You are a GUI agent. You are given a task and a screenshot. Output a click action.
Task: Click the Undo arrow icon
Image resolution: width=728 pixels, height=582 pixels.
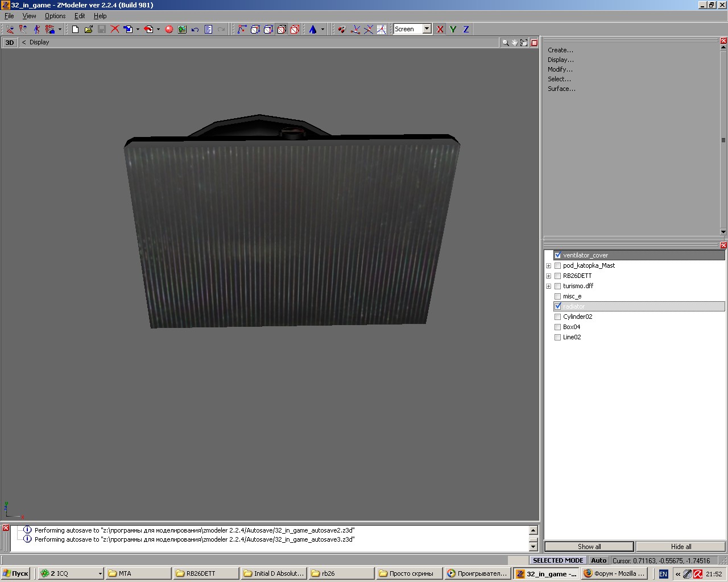click(195, 29)
